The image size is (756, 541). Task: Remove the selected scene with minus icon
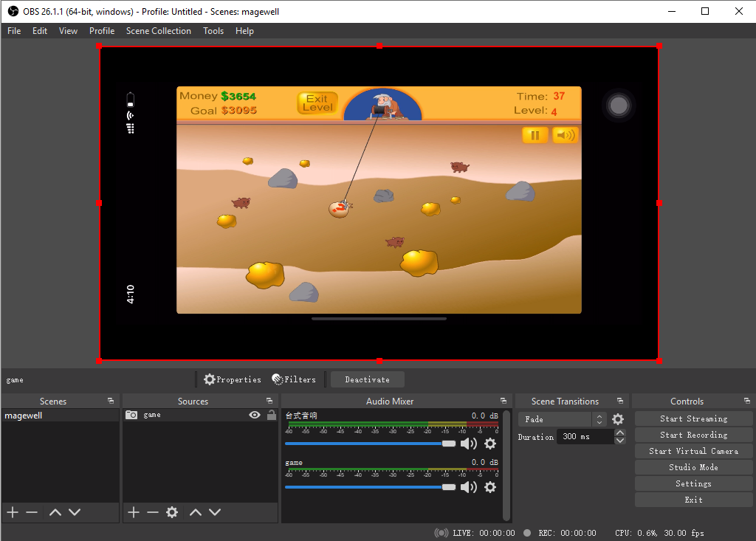32,512
